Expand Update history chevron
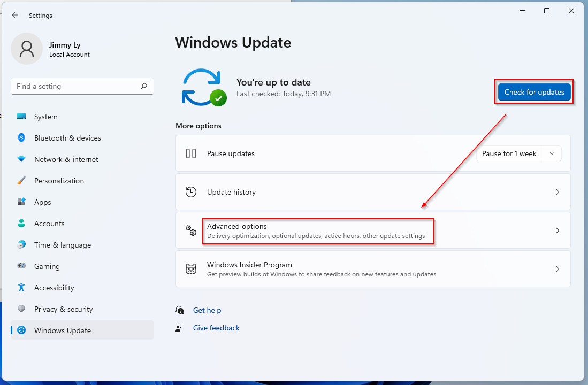 (x=558, y=192)
